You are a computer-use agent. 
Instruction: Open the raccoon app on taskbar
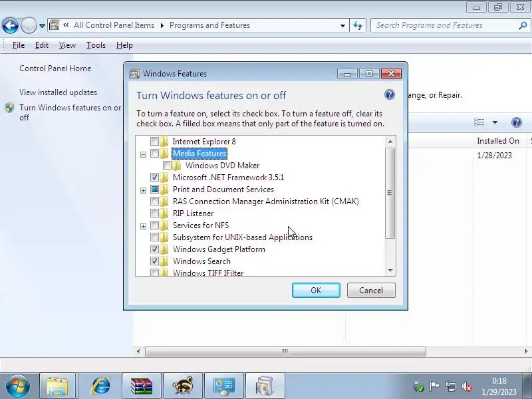pyautogui.click(x=183, y=386)
